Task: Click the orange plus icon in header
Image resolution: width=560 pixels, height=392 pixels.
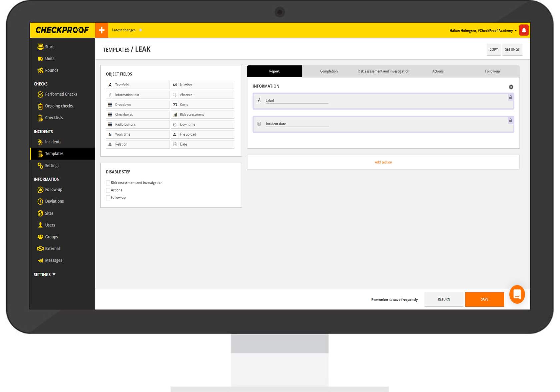Action: click(x=102, y=30)
